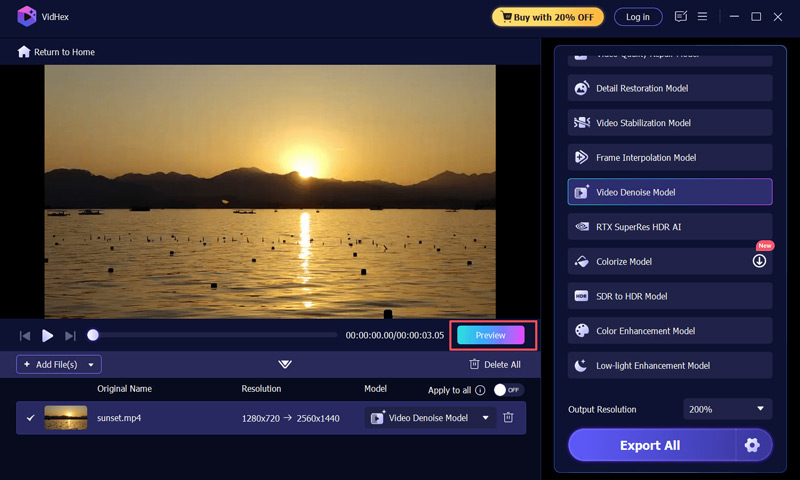
Task: Select the Video Stabilization Model
Action: point(670,123)
